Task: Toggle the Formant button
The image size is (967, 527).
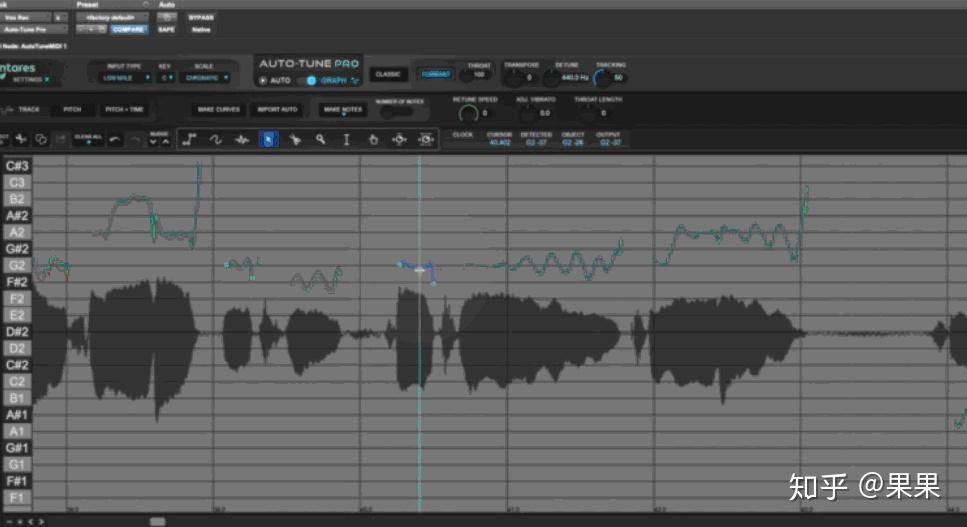Action: tap(436, 74)
